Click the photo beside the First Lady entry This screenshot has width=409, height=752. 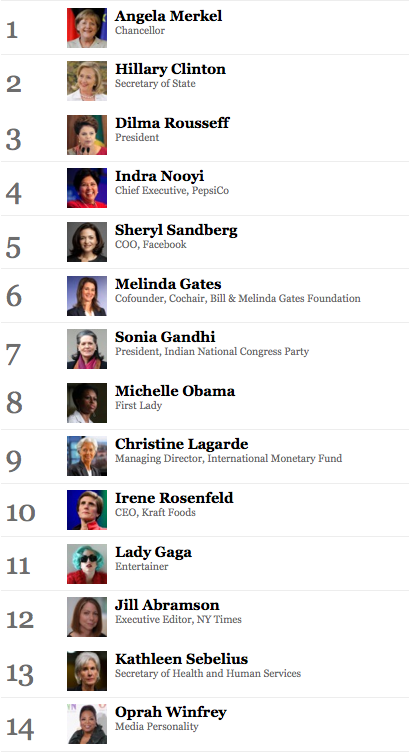click(87, 403)
